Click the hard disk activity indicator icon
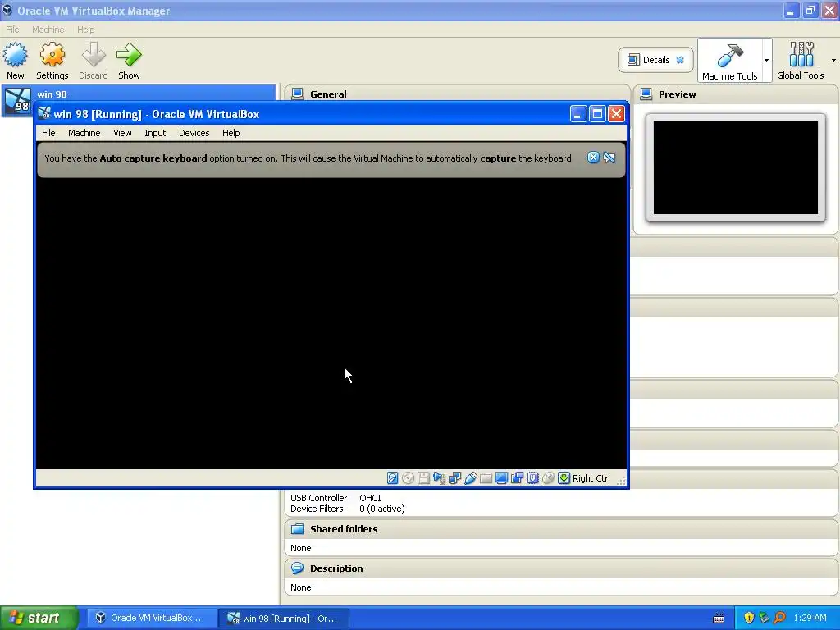Screen dimensions: 840x630 [393, 478]
